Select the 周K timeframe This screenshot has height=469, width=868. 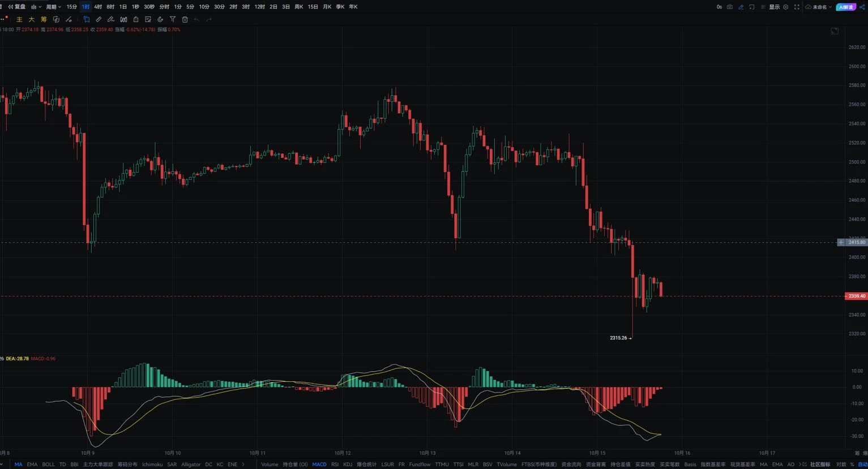coord(299,7)
